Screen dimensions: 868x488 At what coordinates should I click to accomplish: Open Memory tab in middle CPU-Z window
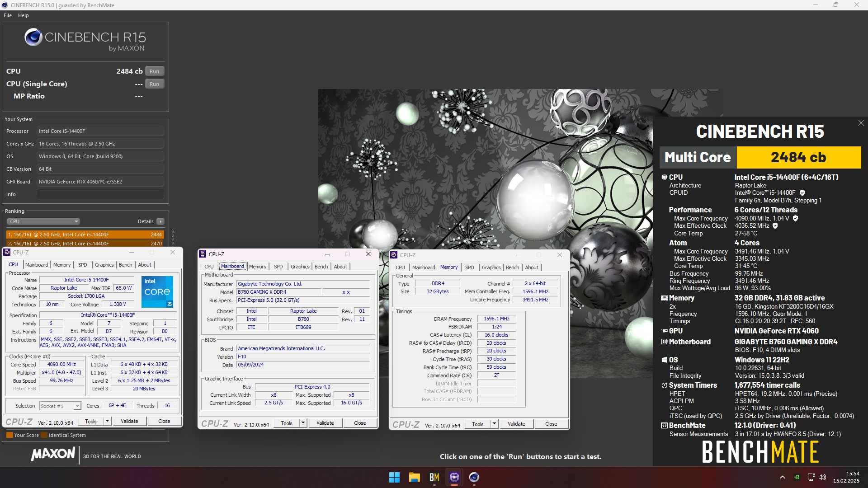(258, 267)
